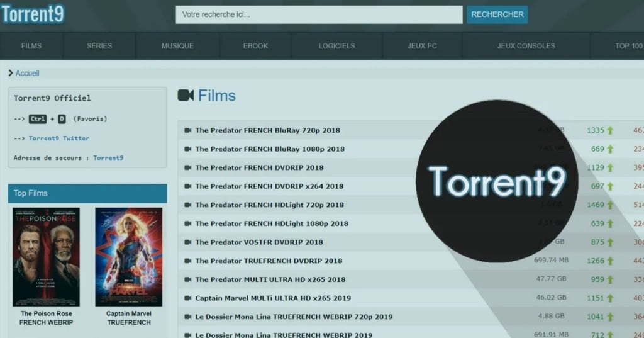
Task: Open The Poison Rose poster thumbnail
Action: point(46,257)
